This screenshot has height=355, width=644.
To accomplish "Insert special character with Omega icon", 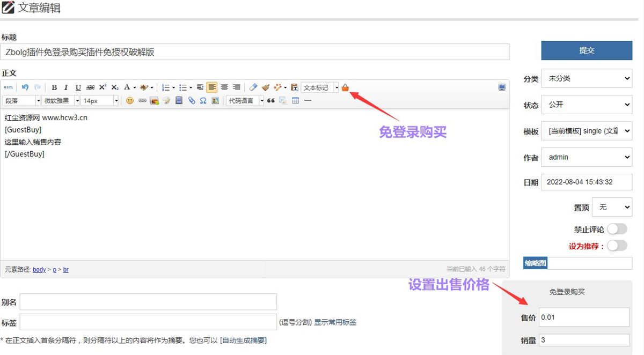I will [203, 101].
